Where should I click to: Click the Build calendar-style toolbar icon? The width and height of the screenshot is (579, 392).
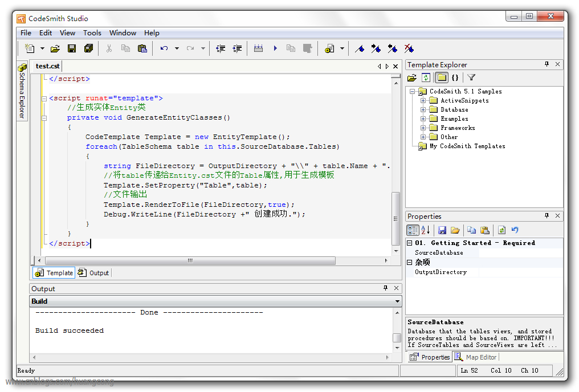(x=258, y=48)
